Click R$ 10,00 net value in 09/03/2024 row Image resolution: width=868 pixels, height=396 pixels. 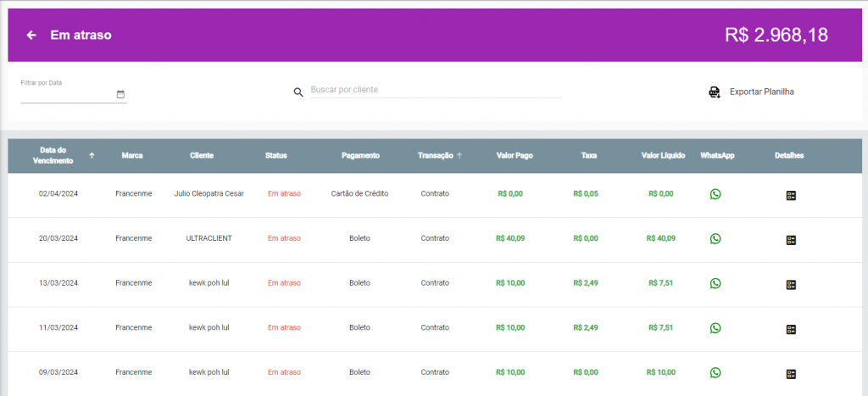pyautogui.click(x=661, y=372)
